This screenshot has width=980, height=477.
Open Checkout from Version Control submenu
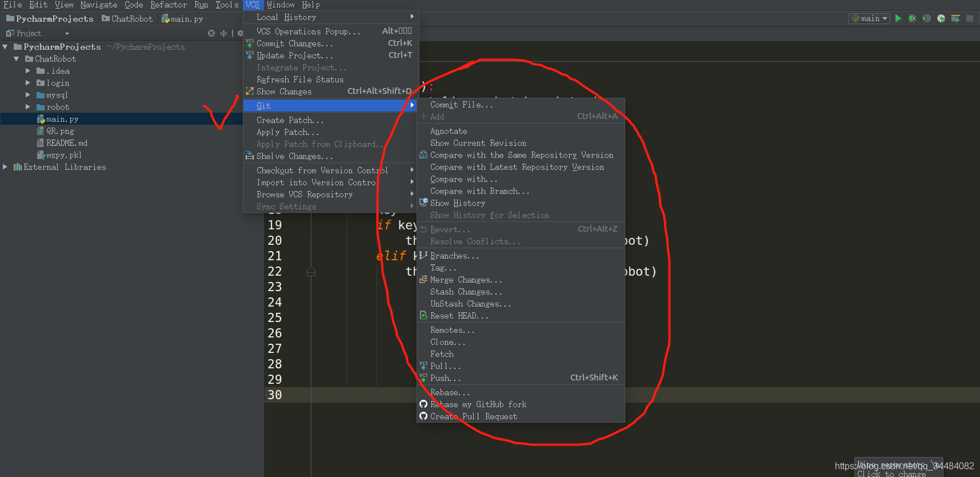pos(331,170)
